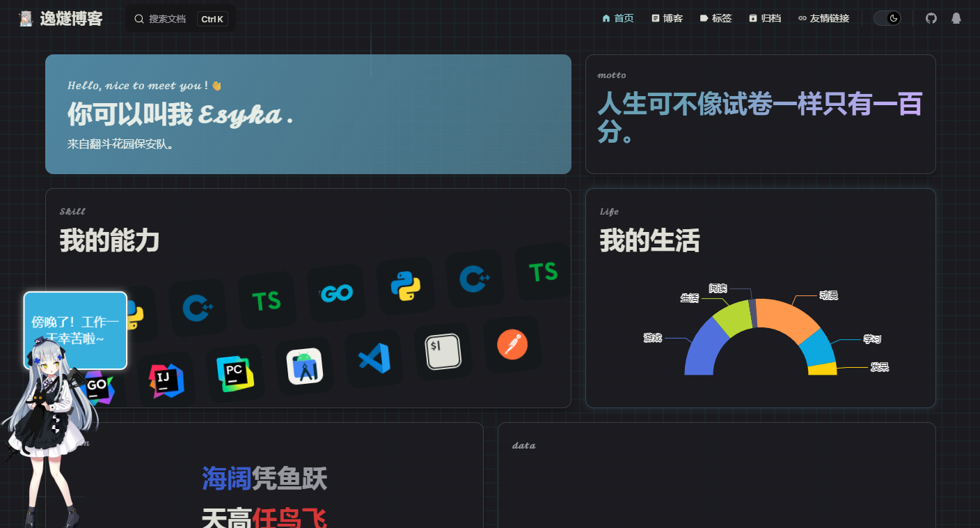Click the VS Code skill icon
Image resolution: width=980 pixels, height=528 pixels.
click(x=374, y=359)
